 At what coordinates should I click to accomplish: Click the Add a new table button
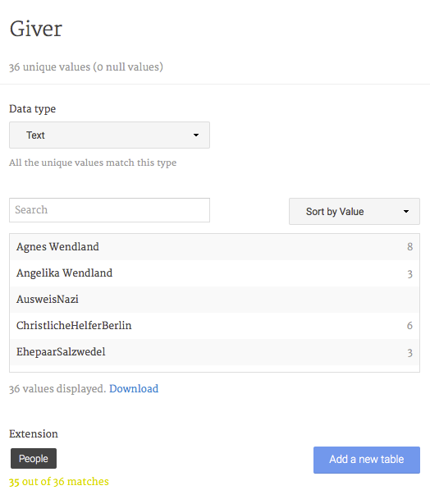click(367, 460)
